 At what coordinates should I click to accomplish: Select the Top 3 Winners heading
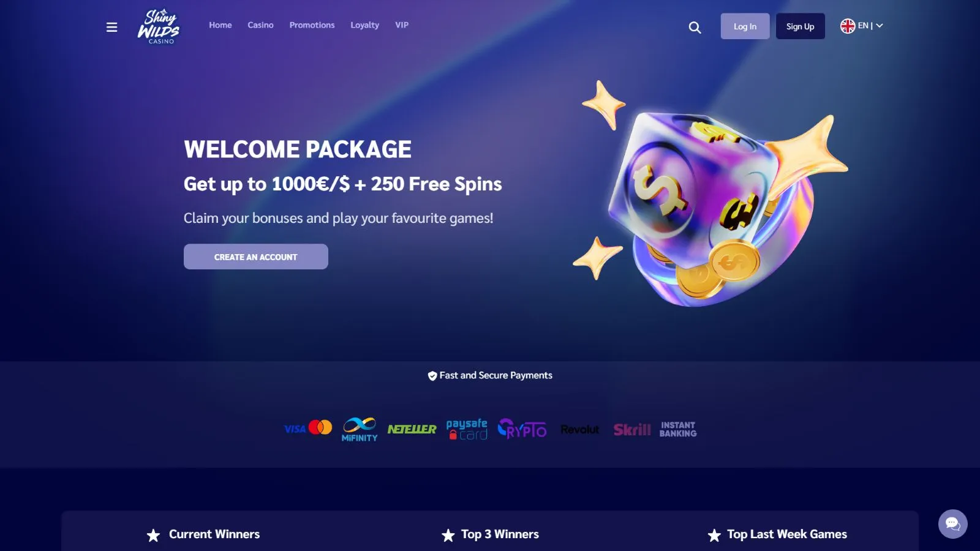click(500, 534)
